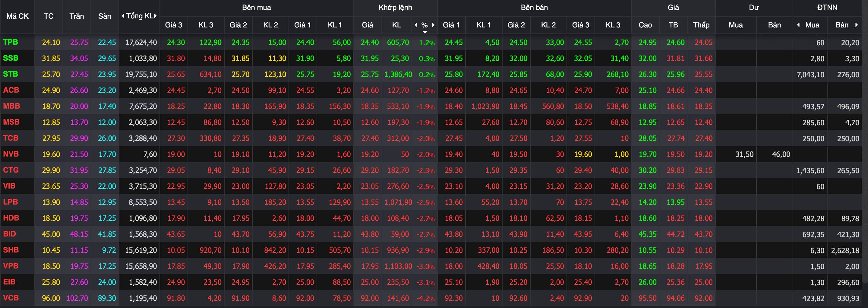Click NVB sell price 19.60 in Giá 3
This screenshot has width=868, height=308.
coord(583,154)
